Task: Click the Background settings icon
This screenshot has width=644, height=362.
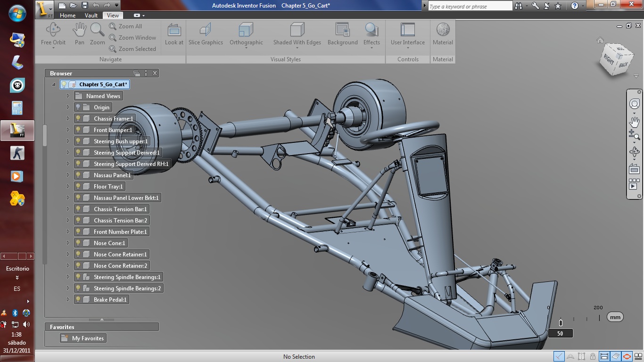Action: [x=342, y=33]
